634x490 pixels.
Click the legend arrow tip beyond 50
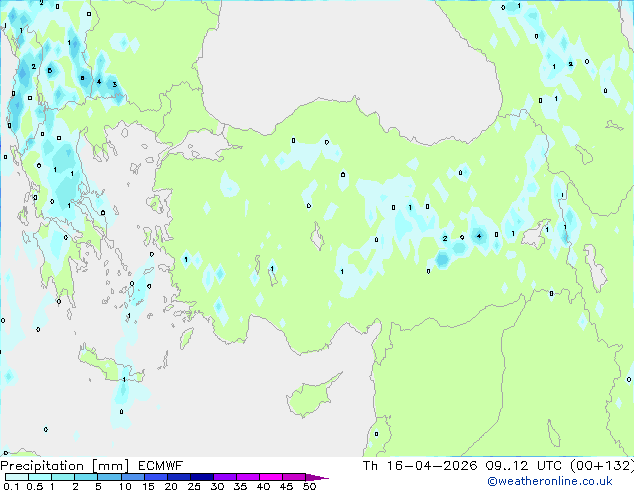coord(324,477)
